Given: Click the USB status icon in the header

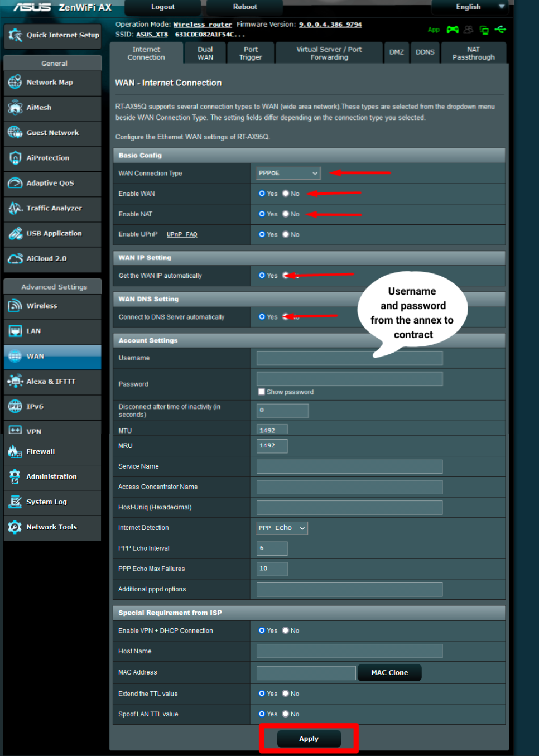Looking at the screenshot, I should tap(501, 30).
